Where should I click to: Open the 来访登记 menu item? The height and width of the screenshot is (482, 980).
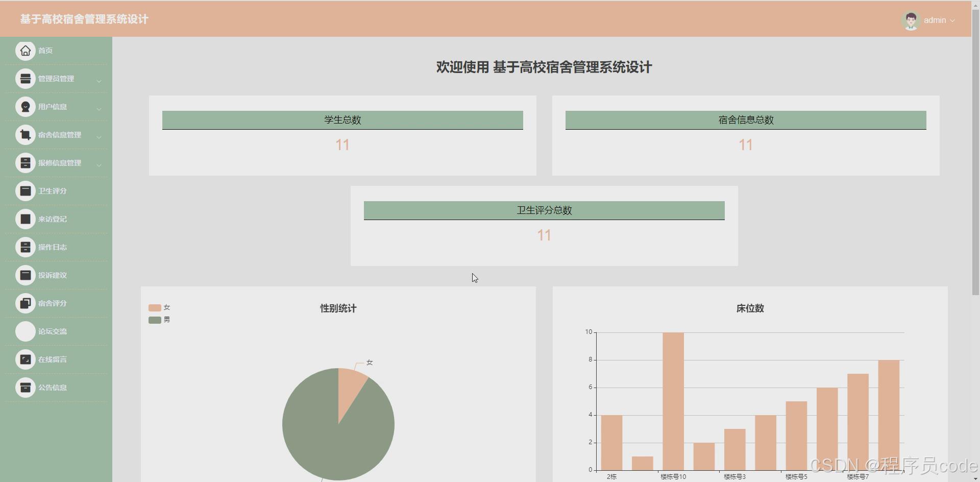(56, 219)
